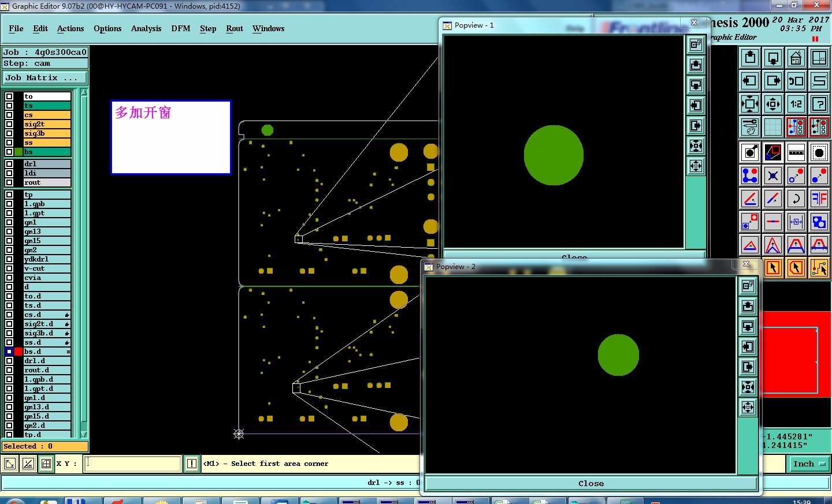Screen dimensions: 832x504
Task: Select layer name v-cut
Action: [x=47, y=268]
